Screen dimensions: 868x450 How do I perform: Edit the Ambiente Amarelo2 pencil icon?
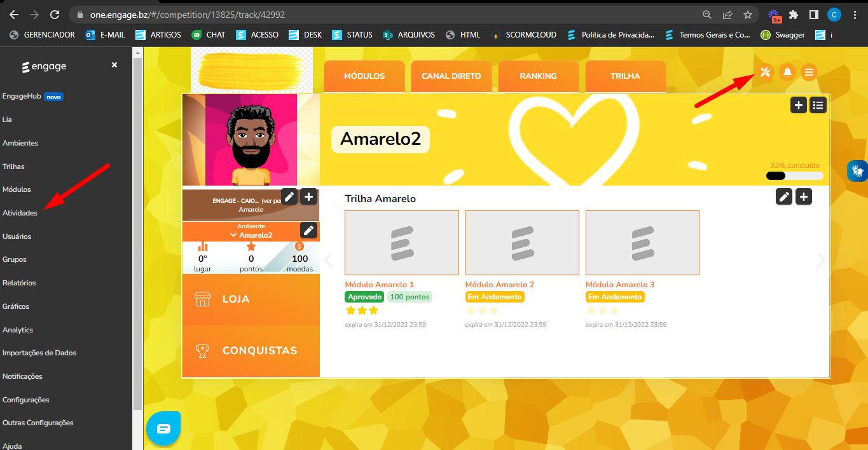(x=308, y=230)
